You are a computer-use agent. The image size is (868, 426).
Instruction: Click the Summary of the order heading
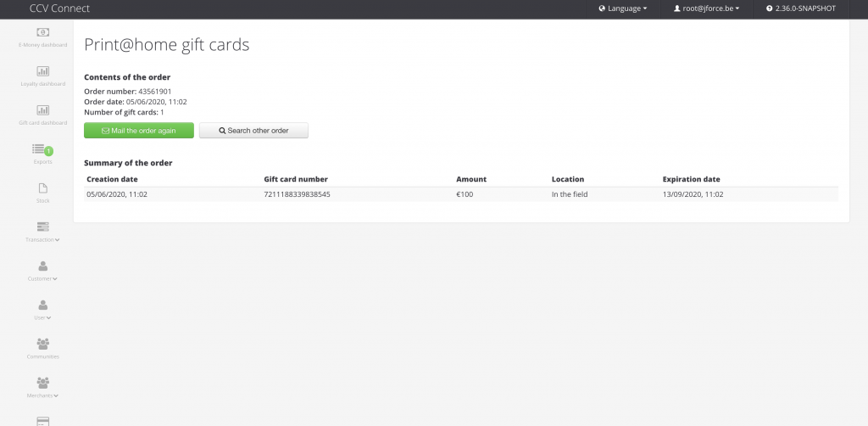[x=128, y=163]
